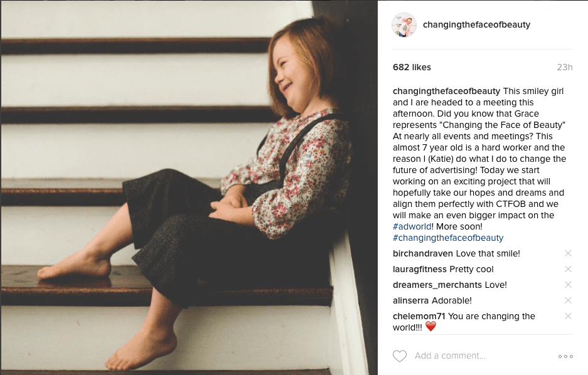Remove the lauragfitness comment using X

568,269
